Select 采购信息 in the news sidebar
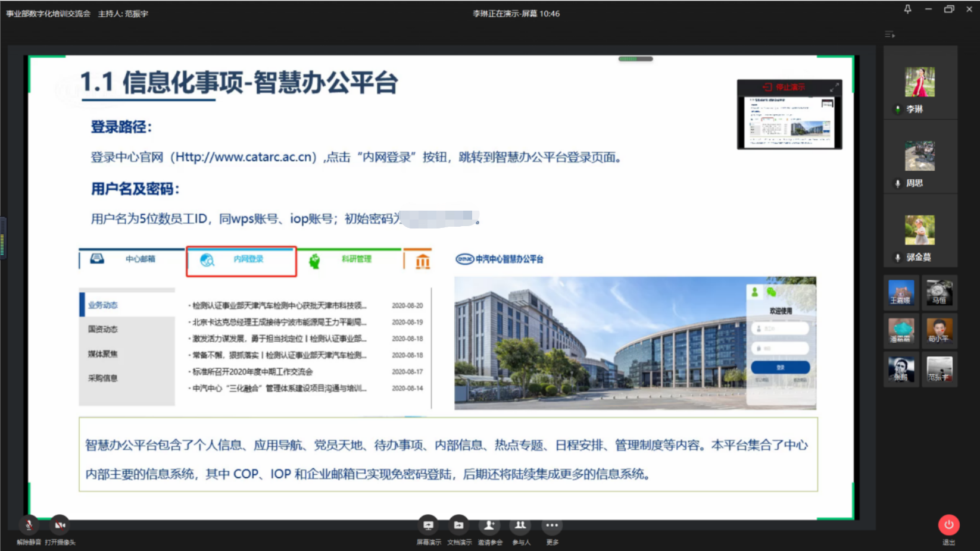Screen dimensions: 980x551 tap(103, 378)
